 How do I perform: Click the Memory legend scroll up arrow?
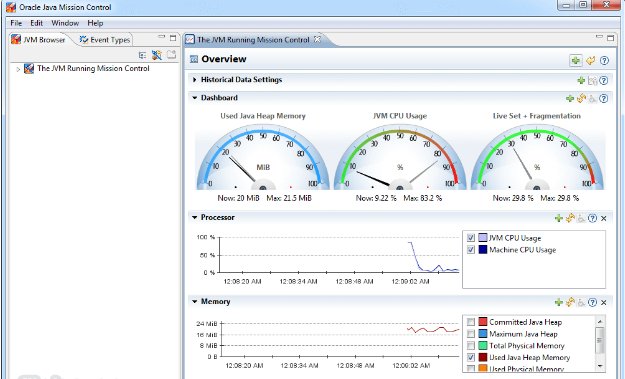600,321
